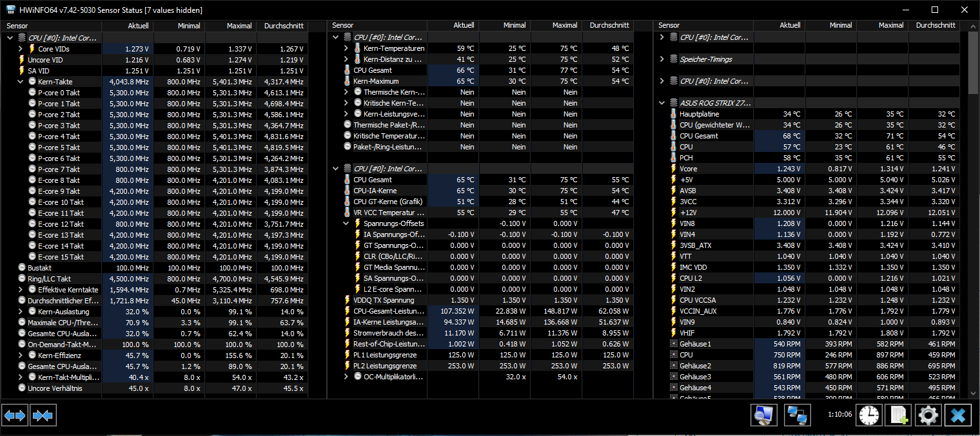
Task: Open the monitor with magnifier icon
Action: pyautogui.click(x=764, y=415)
